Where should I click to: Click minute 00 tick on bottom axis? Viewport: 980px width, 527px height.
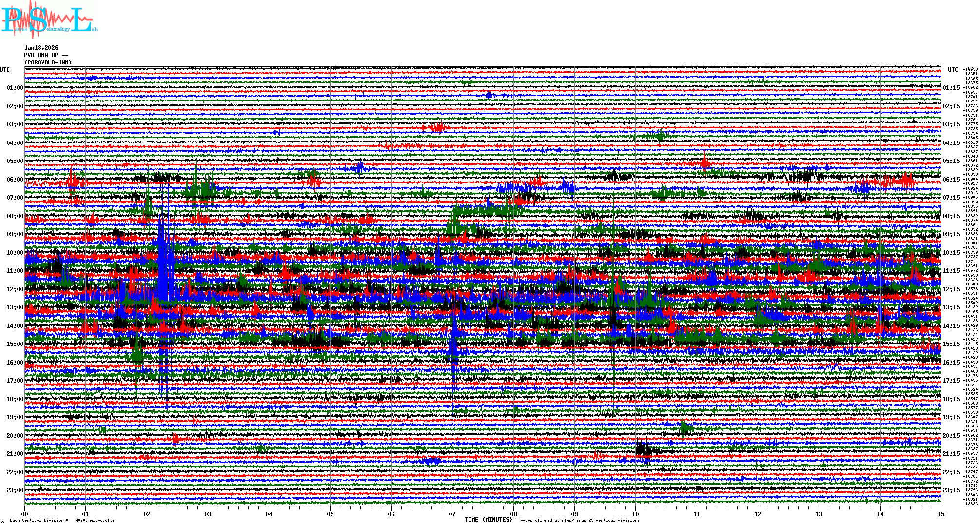[25, 514]
